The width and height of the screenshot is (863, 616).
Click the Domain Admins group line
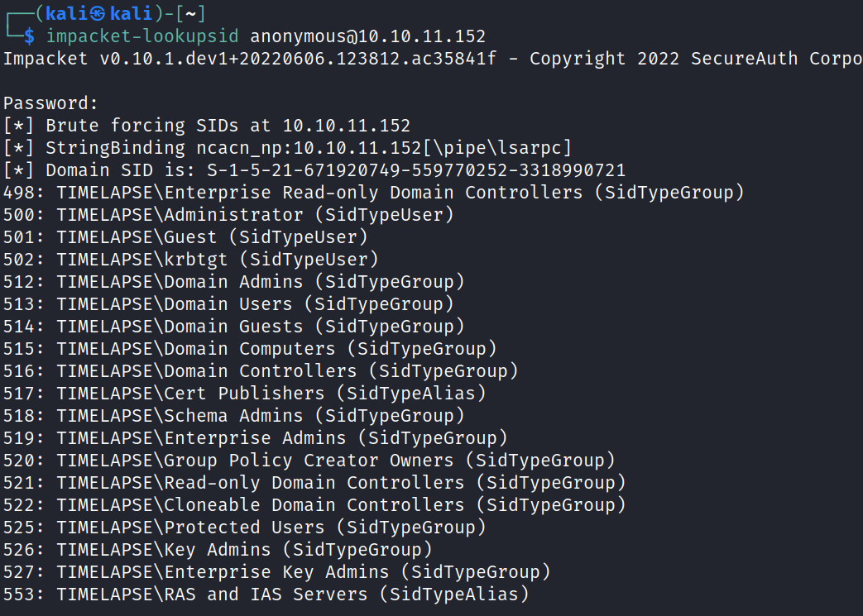click(234, 282)
